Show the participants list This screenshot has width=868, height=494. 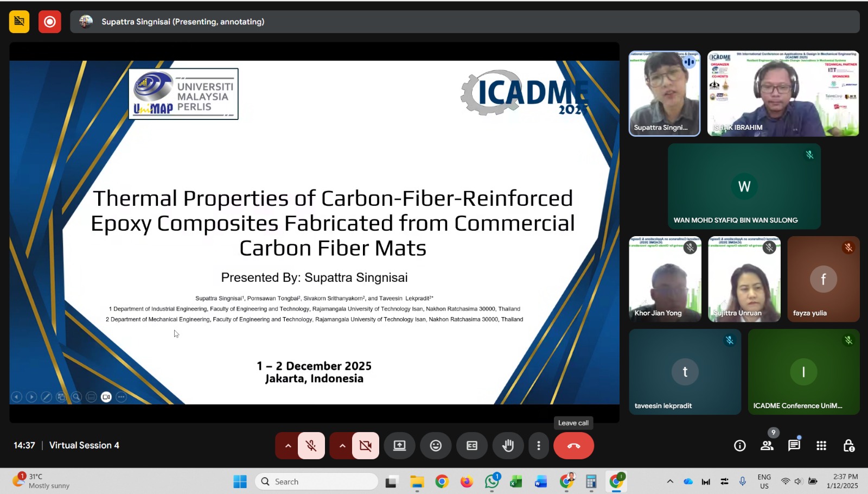click(x=767, y=446)
